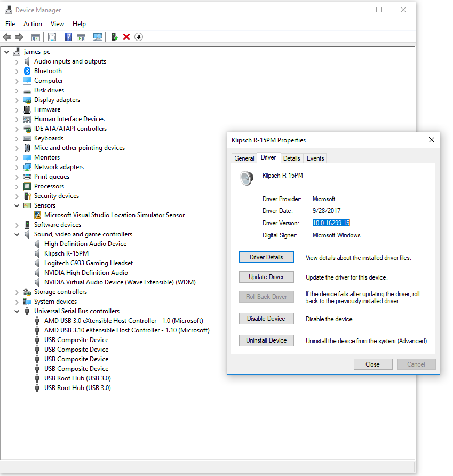Viewport: 453px width, 476px height.
Task: Select AMD USB 3.10 eXtensible Host Controller
Action: [127, 330]
